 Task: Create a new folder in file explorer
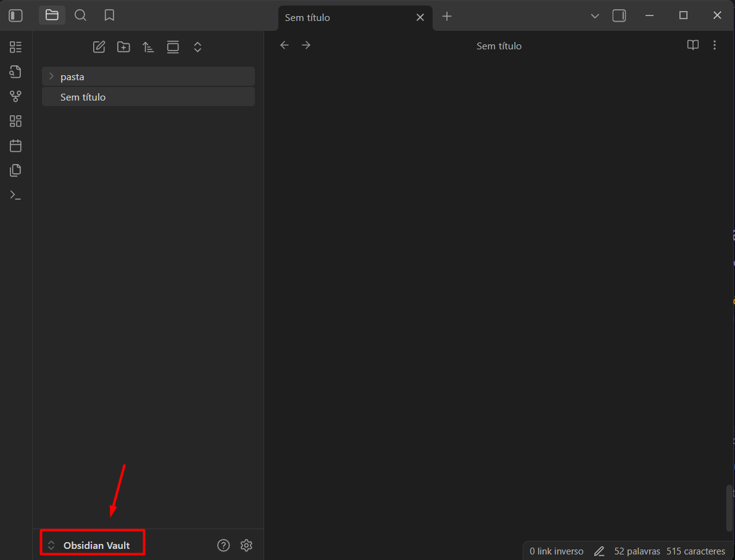pos(123,47)
